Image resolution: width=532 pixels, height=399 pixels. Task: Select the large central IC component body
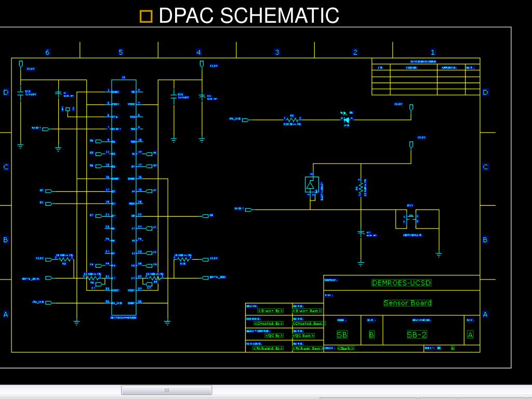124,197
